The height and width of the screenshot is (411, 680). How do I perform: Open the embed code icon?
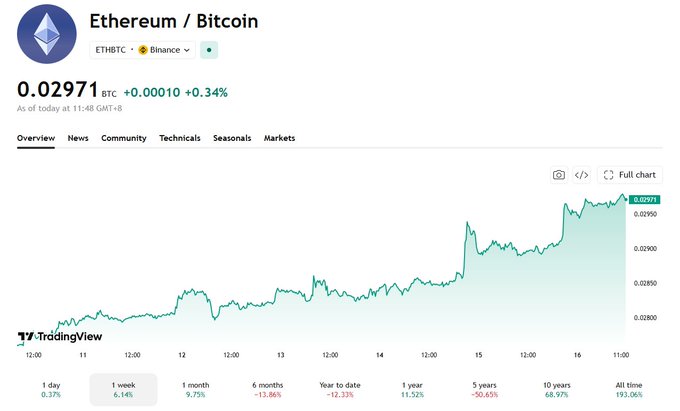[x=582, y=175]
